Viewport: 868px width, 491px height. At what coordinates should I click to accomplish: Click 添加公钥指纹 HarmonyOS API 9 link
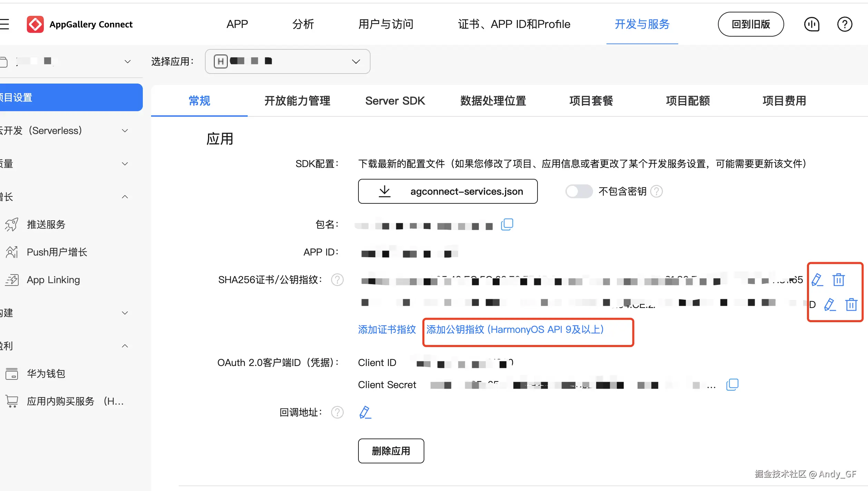tap(515, 329)
